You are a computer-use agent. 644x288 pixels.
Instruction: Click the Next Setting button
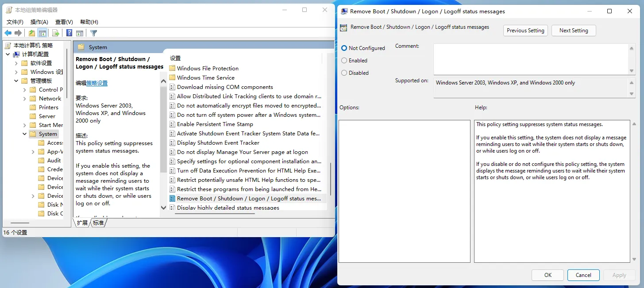coord(573,31)
